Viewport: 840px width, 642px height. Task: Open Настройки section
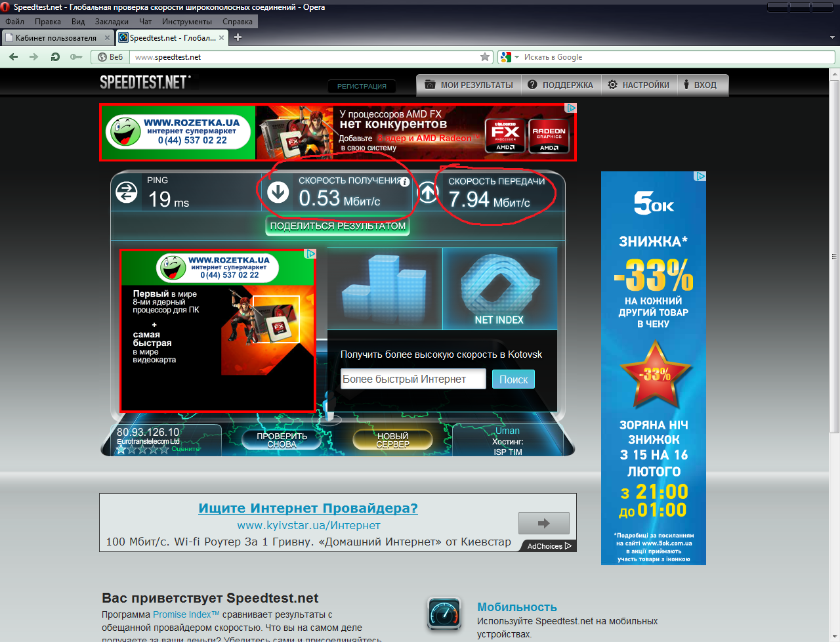point(639,85)
